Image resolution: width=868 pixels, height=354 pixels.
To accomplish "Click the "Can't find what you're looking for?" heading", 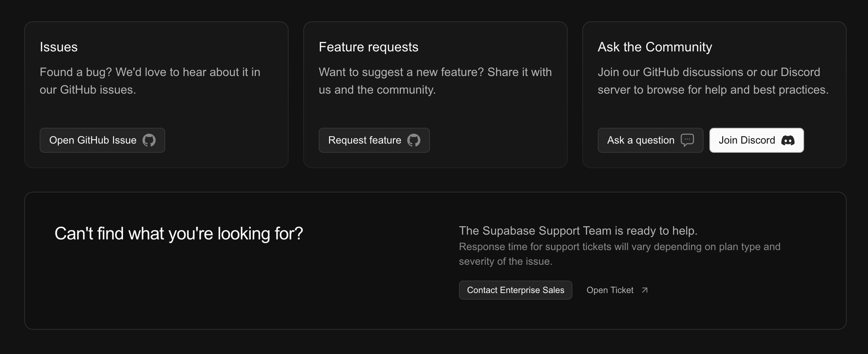I will [179, 233].
